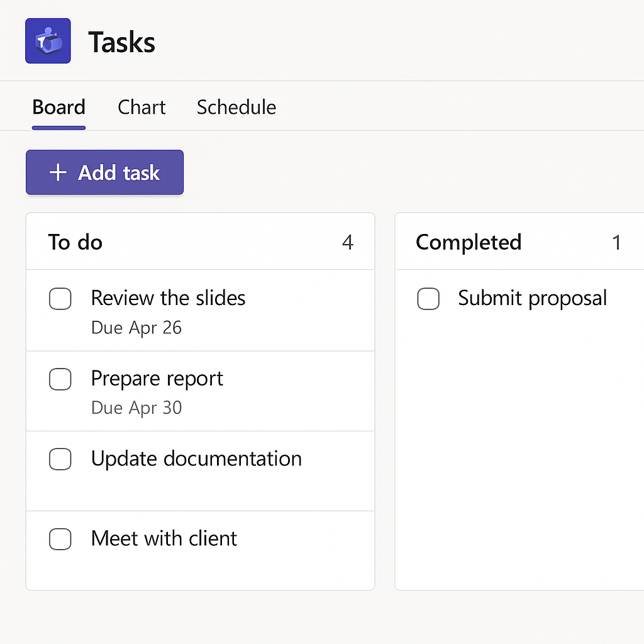Click the Due Apr 30 date
Image resolution: width=644 pixels, height=644 pixels.
click(x=136, y=408)
